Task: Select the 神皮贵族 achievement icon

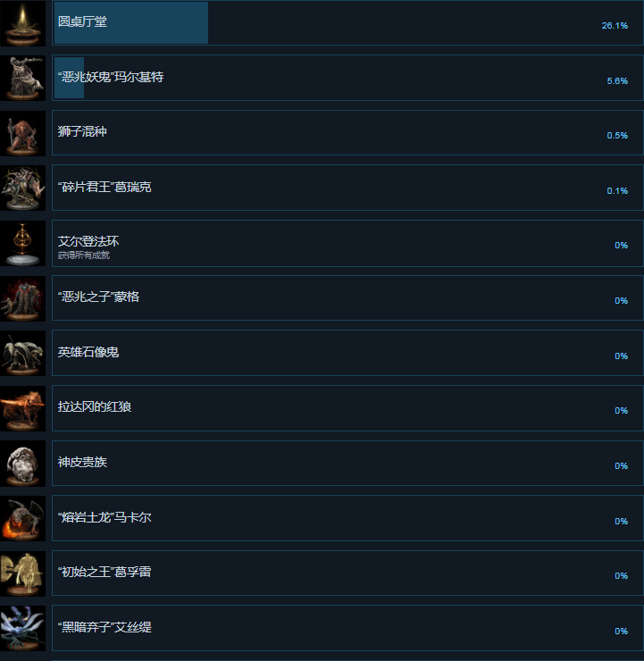Action: 22,464
